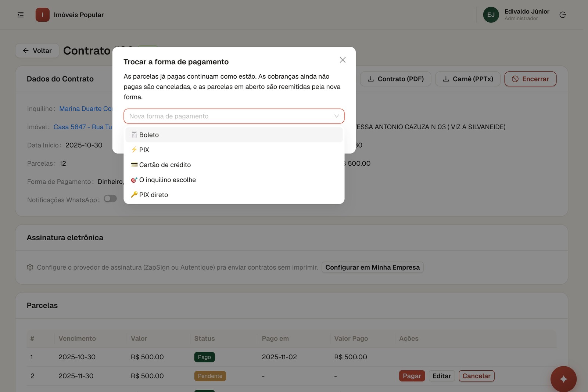Toggle Notificações WhatsApp switch
The height and width of the screenshot is (392, 588).
(110, 199)
